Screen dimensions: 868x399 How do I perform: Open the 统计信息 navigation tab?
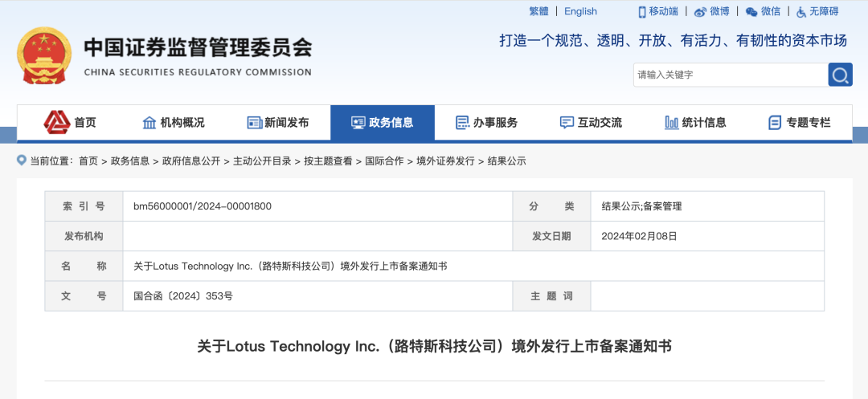coord(695,123)
